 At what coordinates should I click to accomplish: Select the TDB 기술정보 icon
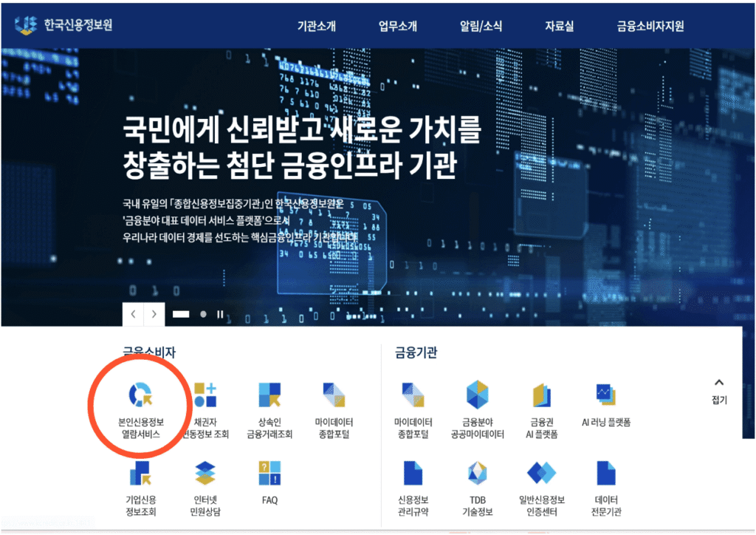[x=477, y=473]
